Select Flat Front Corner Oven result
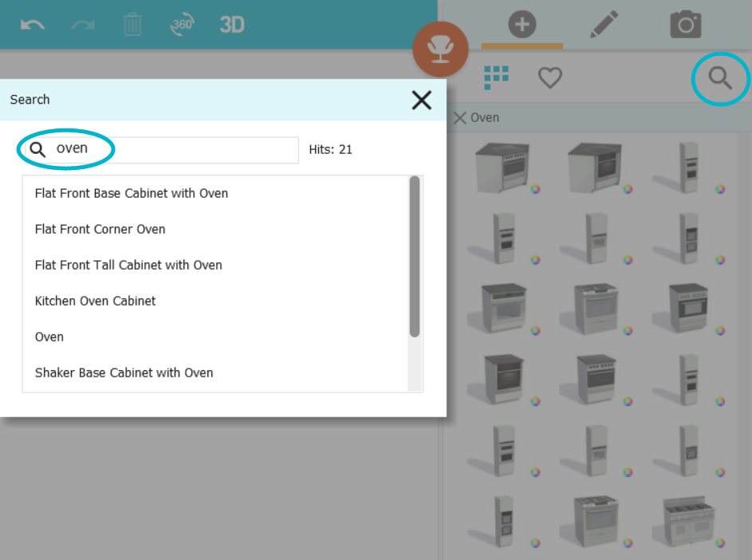Viewport: 752px width, 560px height. (100, 230)
